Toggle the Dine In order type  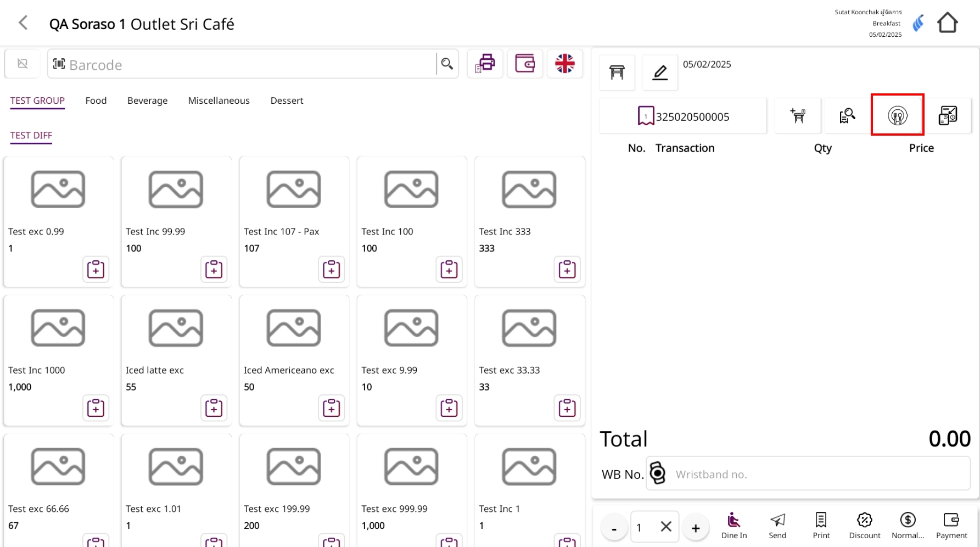pyautogui.click(x=733, y=526)
